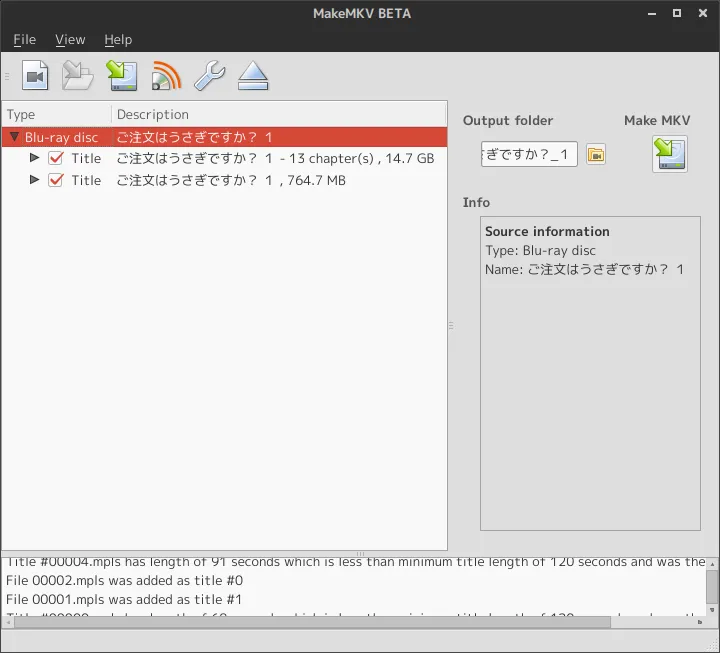Open preferences with the wrench icon
The image size is (720, 653).
pos(209,76)
